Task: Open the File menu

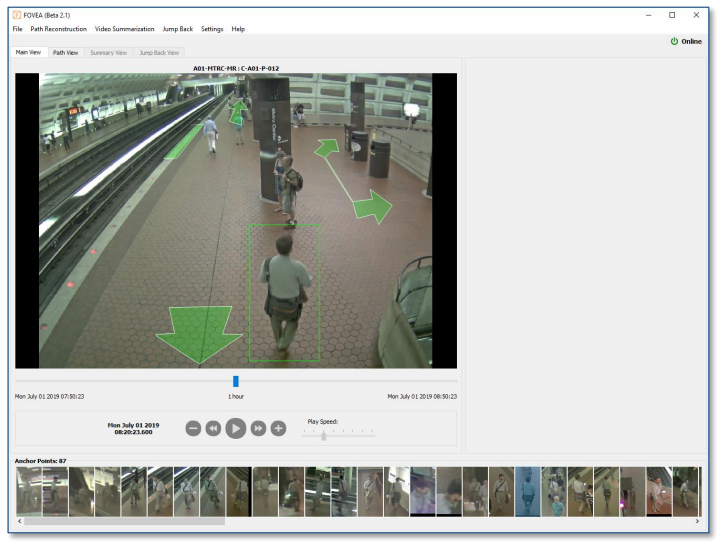Action: point(17,29)
